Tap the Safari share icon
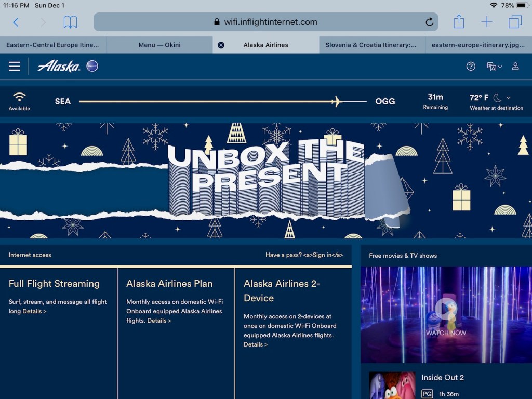This screenshot has width=532, height=399. (x=459, y=22)
